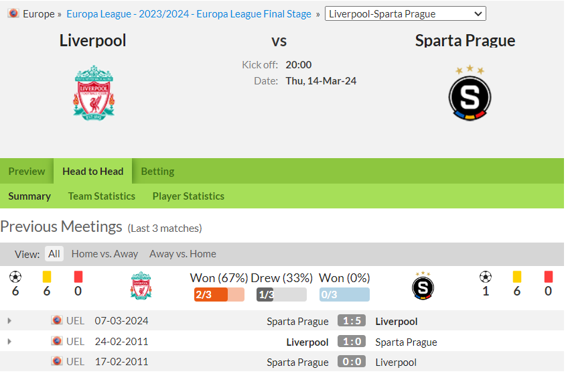Click Liverpool's goals football icon

pyautogui.click(x=15, y=277)
